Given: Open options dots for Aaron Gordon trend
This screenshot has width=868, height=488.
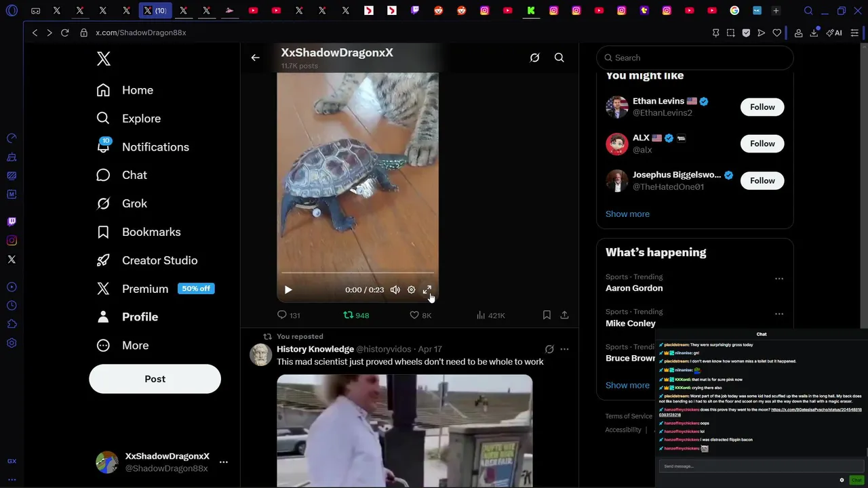Looking at the screenshot, I should (778, 279).
